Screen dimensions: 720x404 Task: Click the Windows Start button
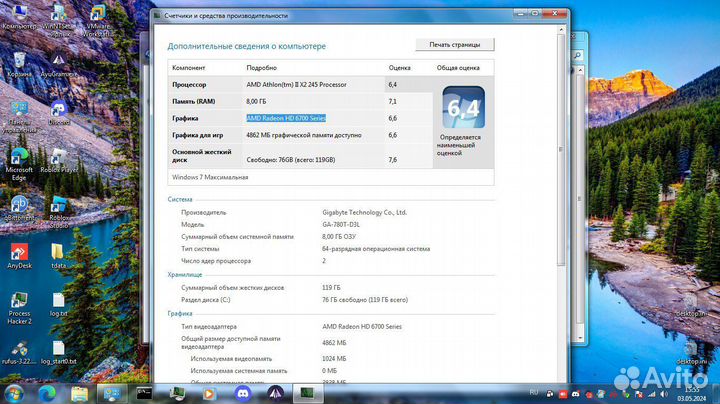coord(13,392)
